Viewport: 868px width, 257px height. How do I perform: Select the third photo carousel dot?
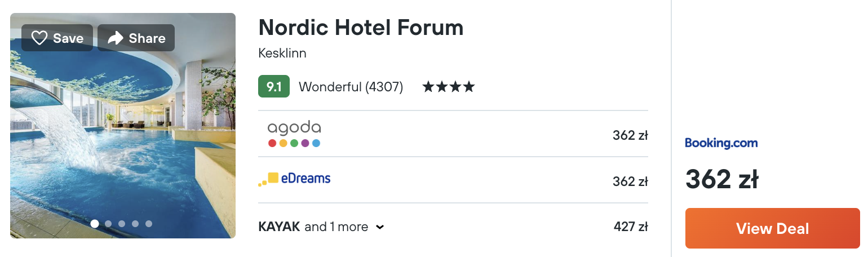(x=122, y=224)
